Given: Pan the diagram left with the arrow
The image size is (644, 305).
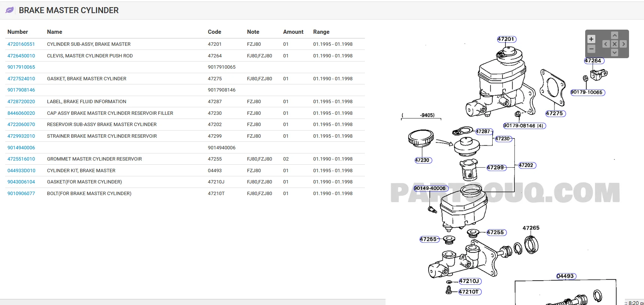Looking at the screenshot, I should tap(606, 44).
